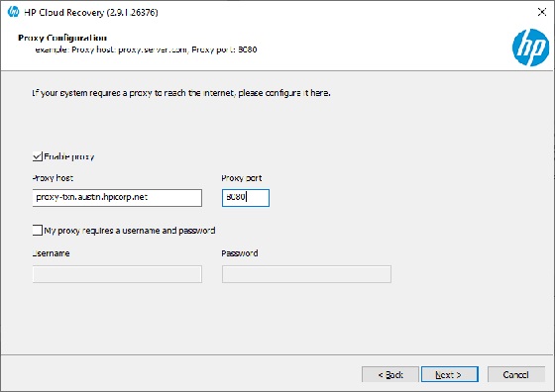The width and height of the screenshot is (555, 392).
Task: Click into the Proxy host input field
Action: point(117,198)
